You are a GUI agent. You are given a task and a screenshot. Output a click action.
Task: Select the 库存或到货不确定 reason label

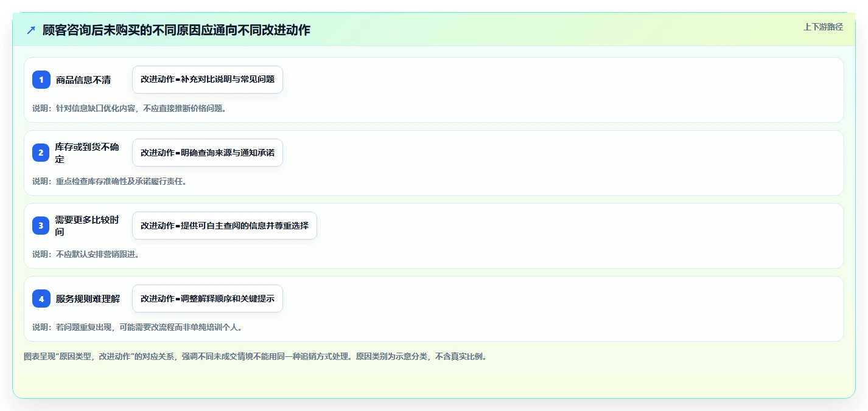point(88,153)
